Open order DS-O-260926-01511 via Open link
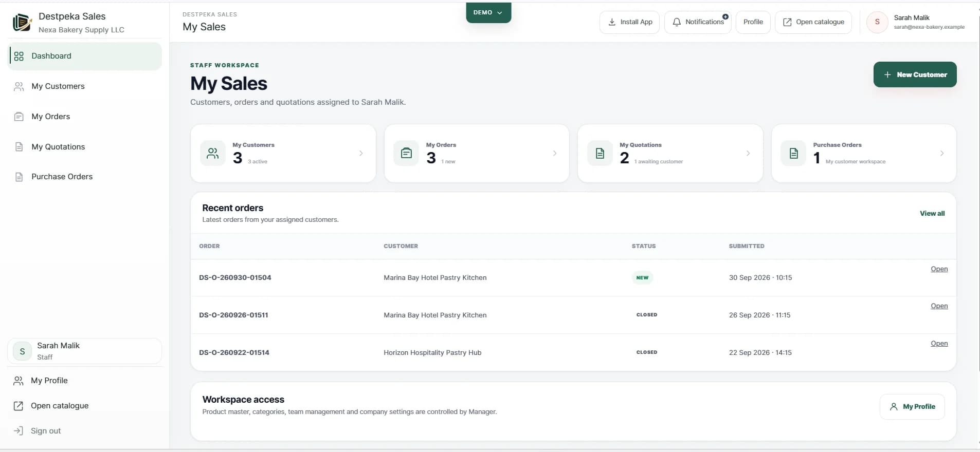Image resolution: width=980 pixels, height=452 pixels. coord(939,306)
